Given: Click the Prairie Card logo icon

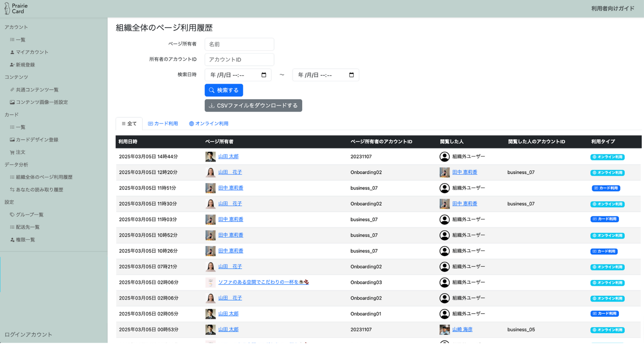Looking at the screenshot, I should [7, 9].
